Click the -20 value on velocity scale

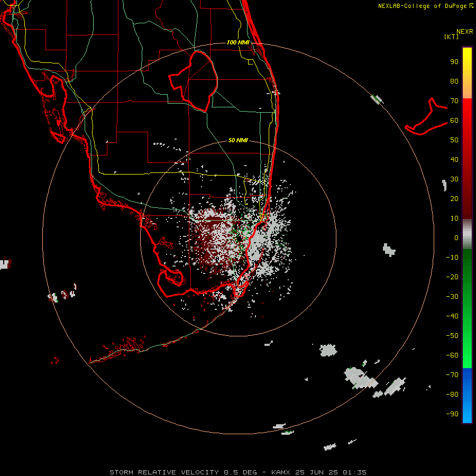click(x=452, y=277)
